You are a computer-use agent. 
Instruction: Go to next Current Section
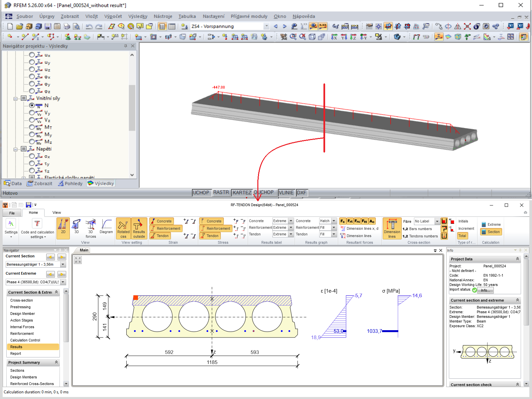(x=62, y=257)
